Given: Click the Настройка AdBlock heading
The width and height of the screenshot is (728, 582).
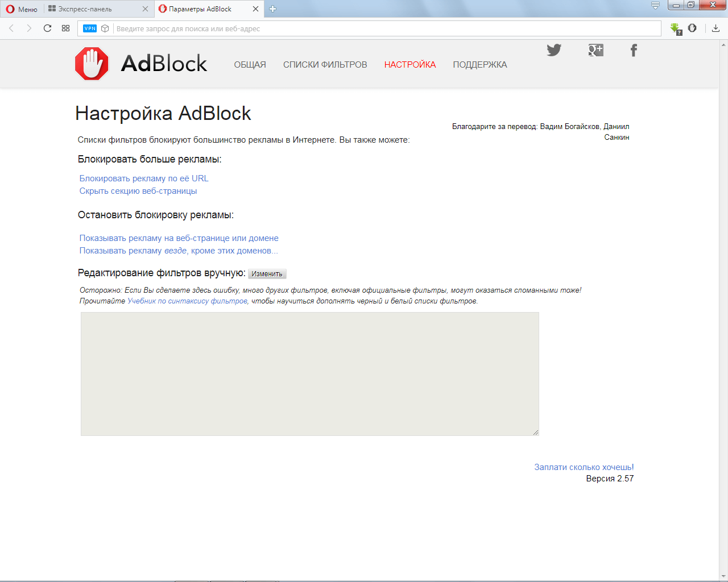Looking at the screenshot, I should [163, 113].
